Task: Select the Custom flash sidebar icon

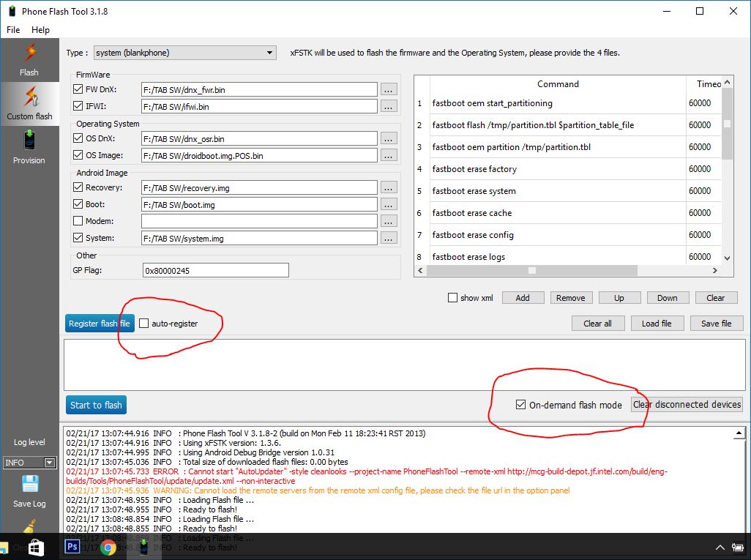Action: pos(30,97)
